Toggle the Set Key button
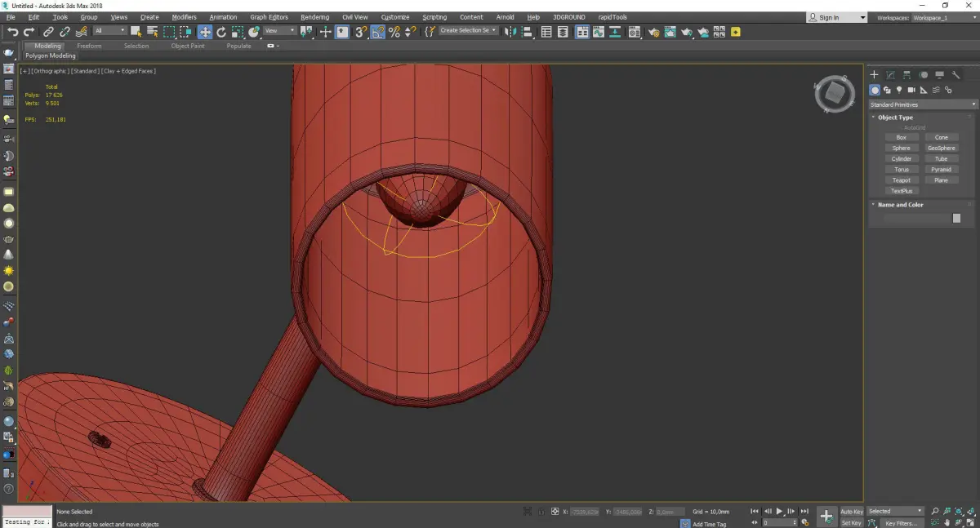This screenshot has height=528, width=980. (851, 522)
